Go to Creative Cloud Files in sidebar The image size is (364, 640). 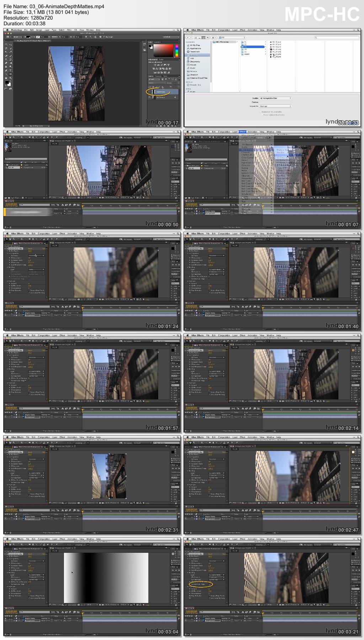198,78
